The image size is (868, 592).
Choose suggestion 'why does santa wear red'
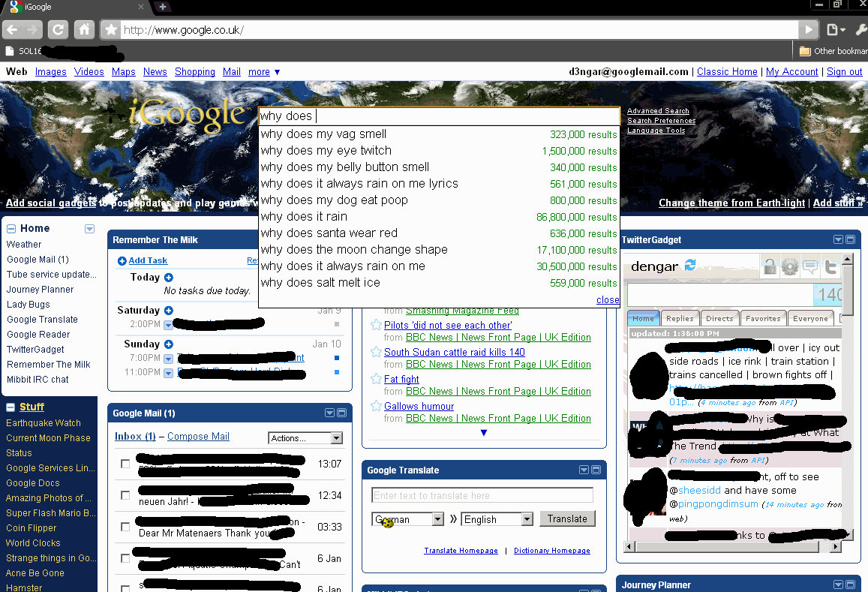439,233
